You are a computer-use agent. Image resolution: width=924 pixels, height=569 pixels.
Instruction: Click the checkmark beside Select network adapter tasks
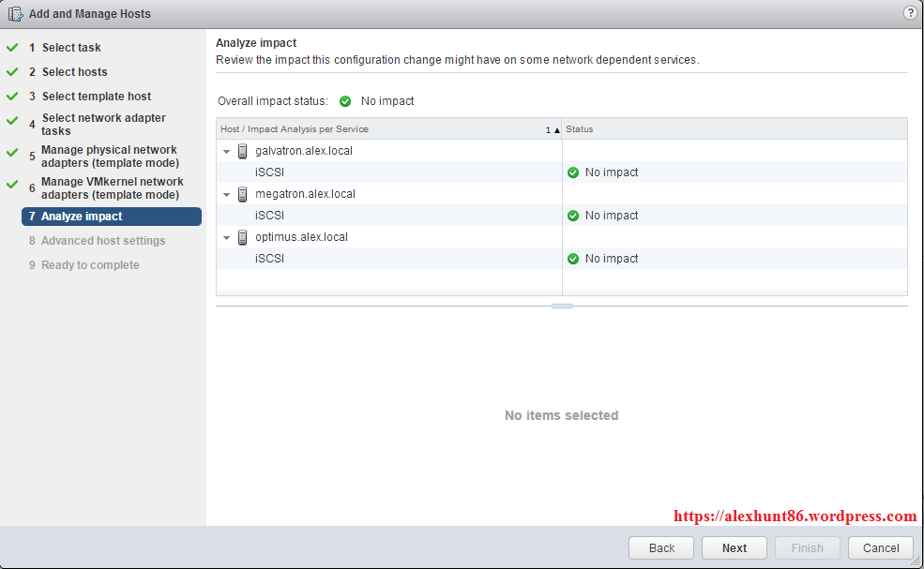pyautogui.click(x=12, y=120)
